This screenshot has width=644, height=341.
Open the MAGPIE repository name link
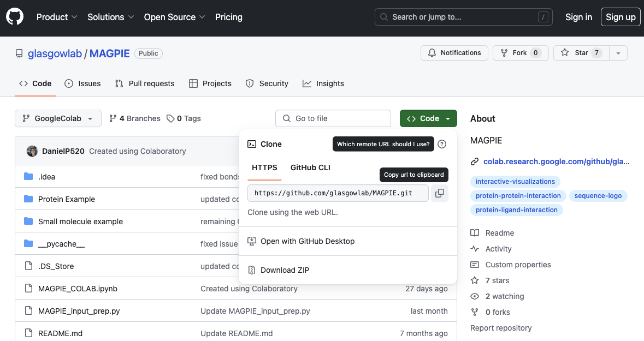tap(110, 53)
